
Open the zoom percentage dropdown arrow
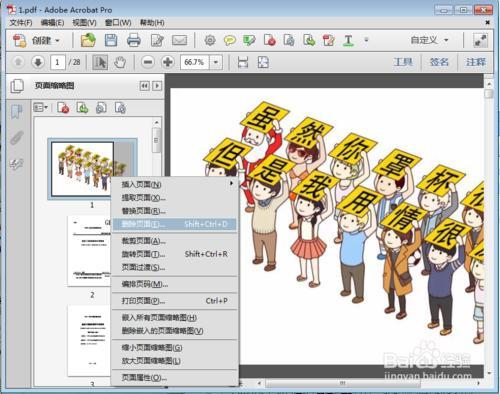[216, 62]
